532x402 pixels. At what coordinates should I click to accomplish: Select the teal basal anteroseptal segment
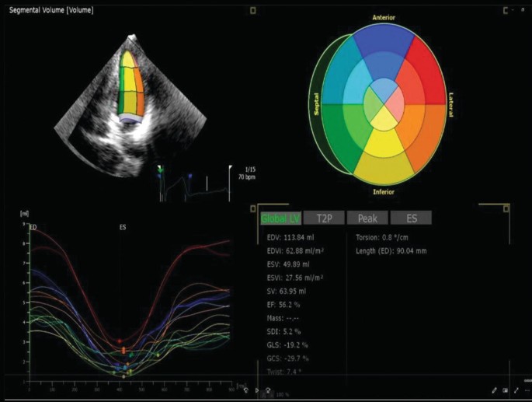[x=338, y=73]
